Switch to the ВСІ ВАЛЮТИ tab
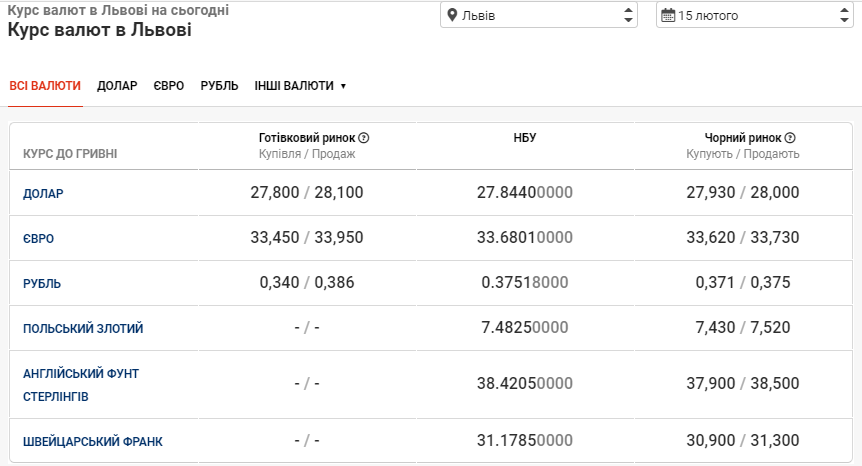Image resolution: width=862 pixels, height=466 pixels. [45, 86]
